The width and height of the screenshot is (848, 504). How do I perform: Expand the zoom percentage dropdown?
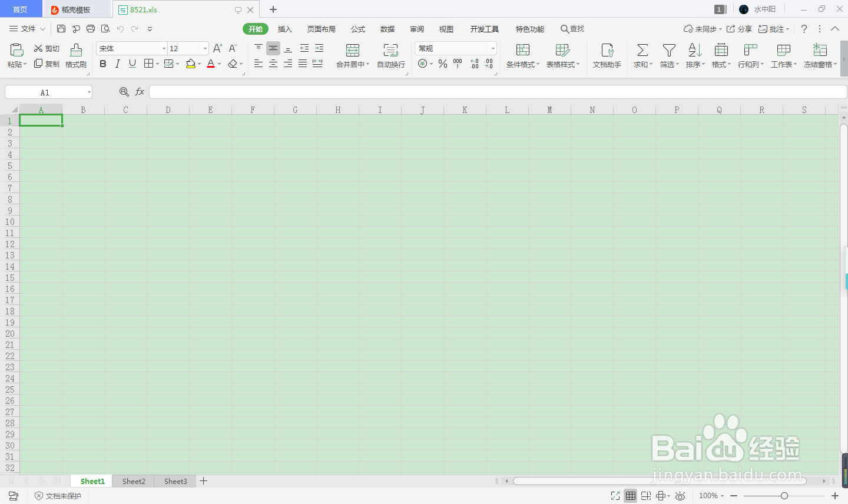tap(722, 496)
